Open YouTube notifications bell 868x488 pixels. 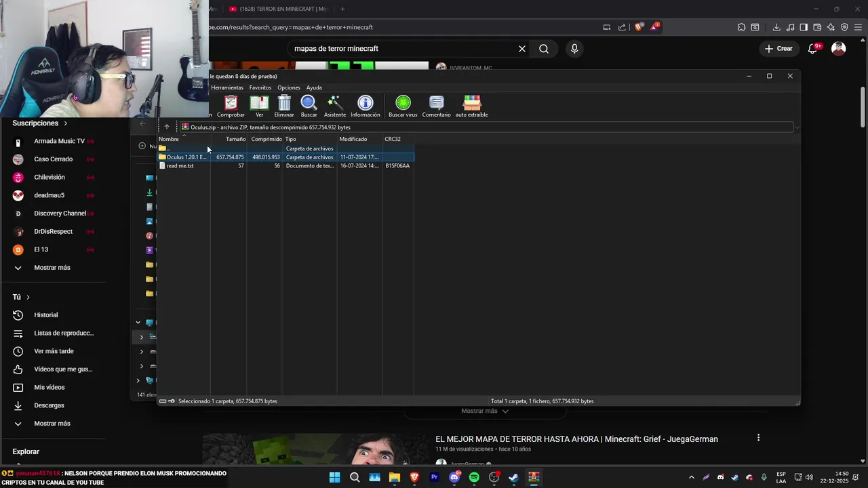point(813,49)
